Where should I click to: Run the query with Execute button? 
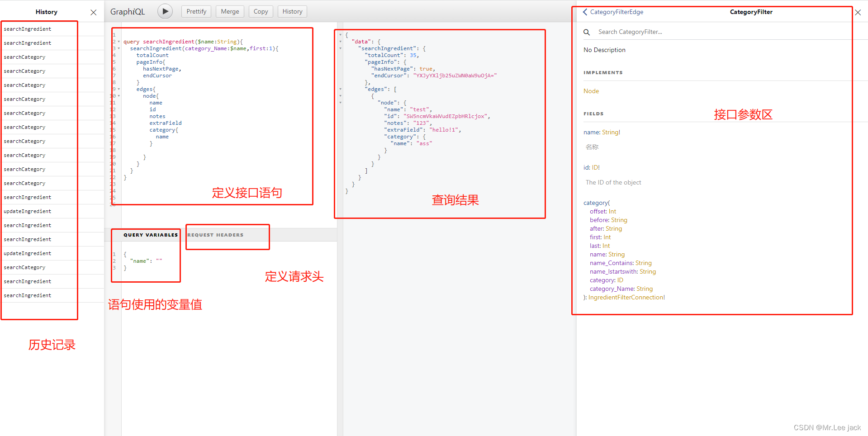(165, 11)
